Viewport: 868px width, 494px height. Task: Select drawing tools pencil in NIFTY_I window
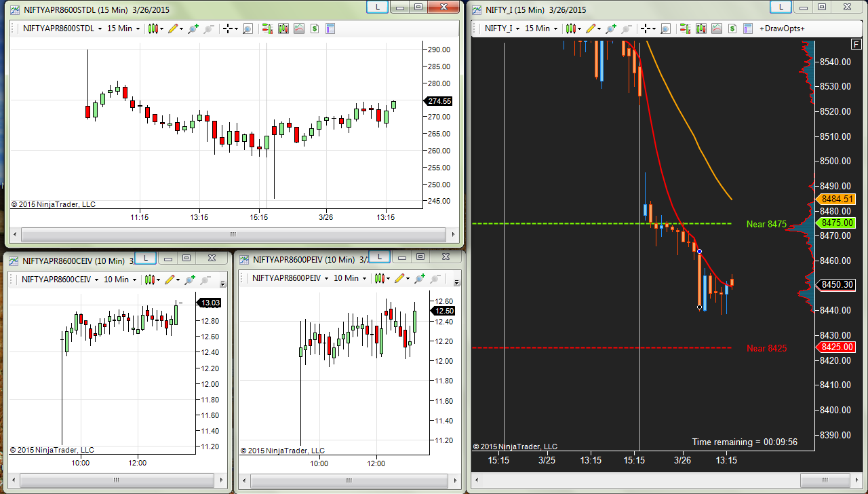click(593, 28)
